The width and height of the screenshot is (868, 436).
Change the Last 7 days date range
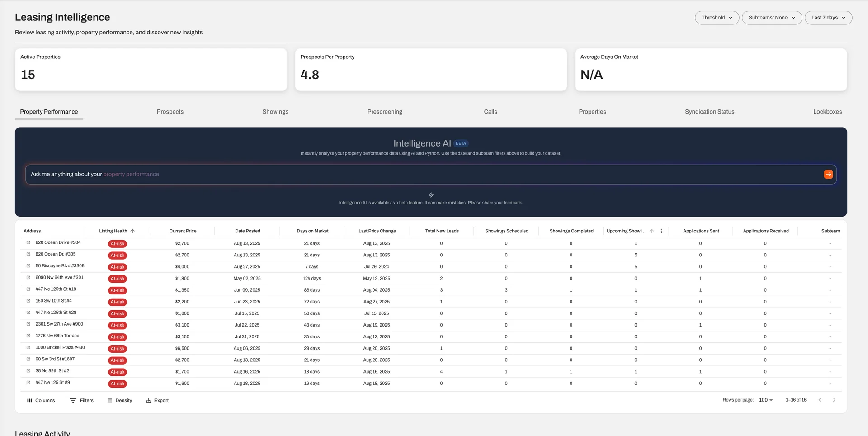[x=828, y=18]
